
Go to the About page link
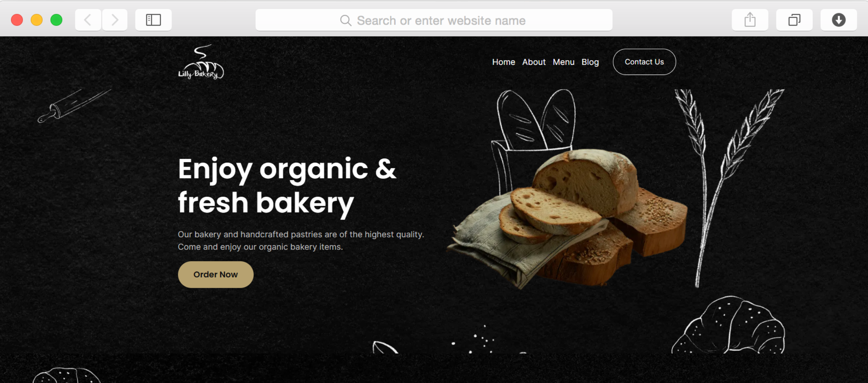click(534, 62)
